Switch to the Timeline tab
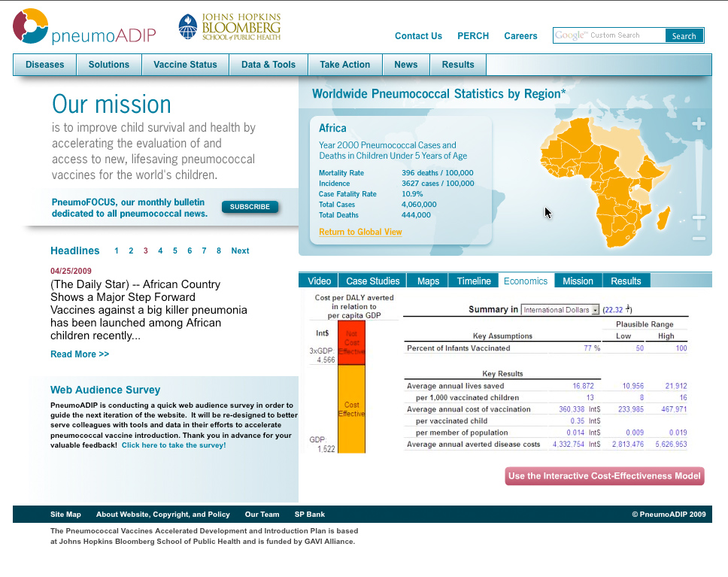 click(x=473, y=281)
